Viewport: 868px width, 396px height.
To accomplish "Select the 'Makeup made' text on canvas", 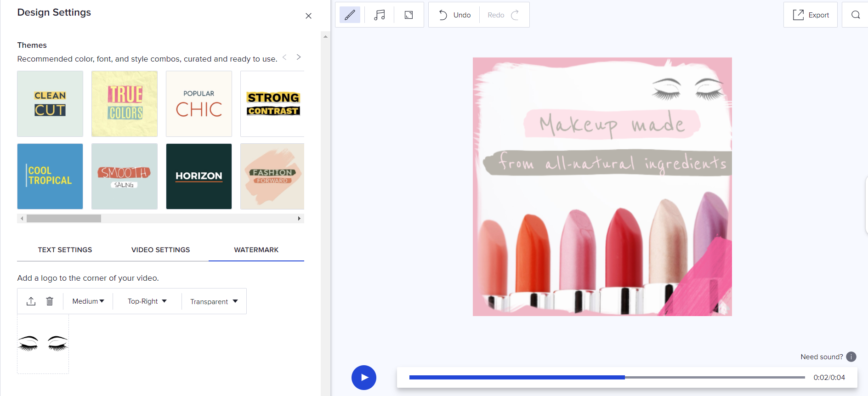I will pyautogui.click(x=612, y=124).
